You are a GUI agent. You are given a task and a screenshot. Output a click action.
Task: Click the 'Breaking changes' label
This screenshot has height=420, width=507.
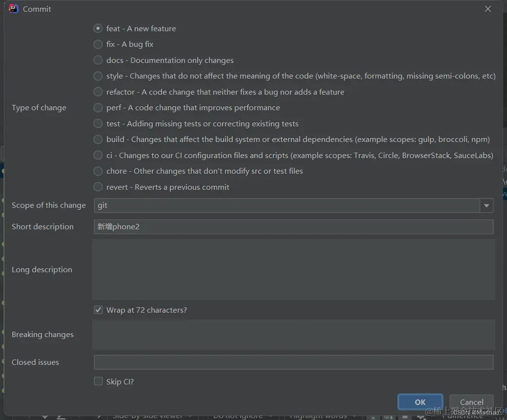point(42,335)
